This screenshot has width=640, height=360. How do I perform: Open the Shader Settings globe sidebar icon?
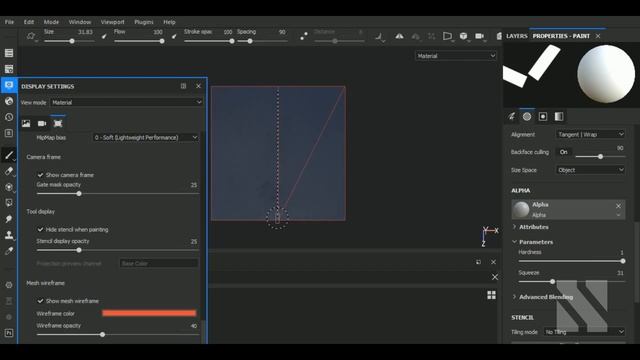9,101
